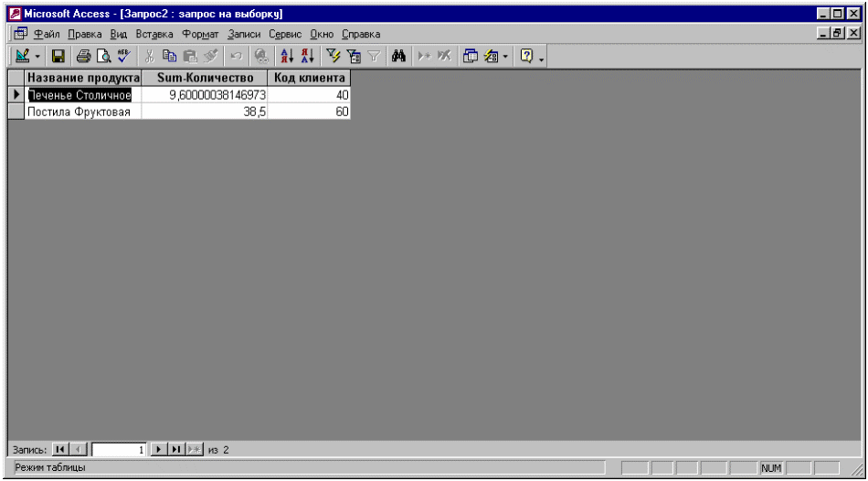Viewport: 868px width, 481px height.
Task: Expand the View mode dropdown arrow
Action: click(x=37, y=57)
